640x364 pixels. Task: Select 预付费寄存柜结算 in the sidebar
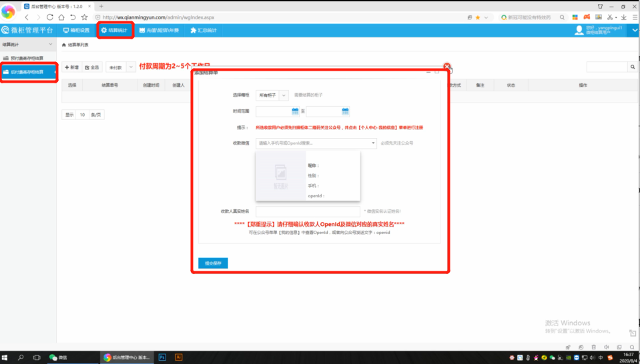(x=27, y=58)
